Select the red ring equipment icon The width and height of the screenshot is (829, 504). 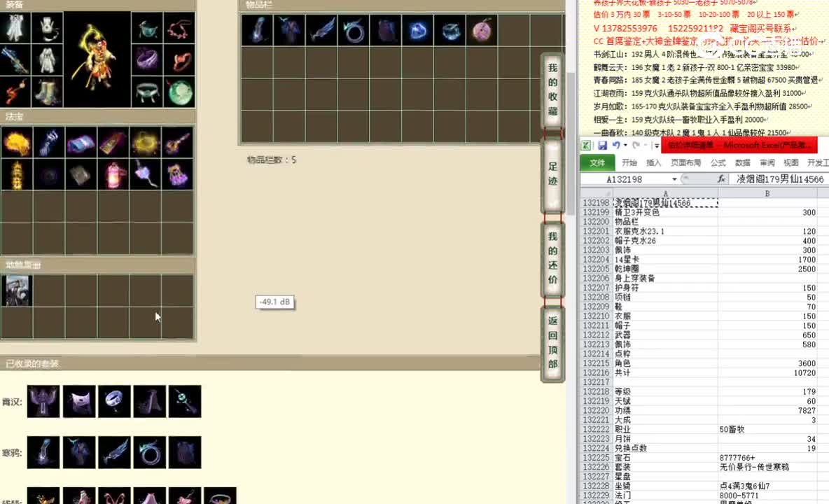pos(179,59)
